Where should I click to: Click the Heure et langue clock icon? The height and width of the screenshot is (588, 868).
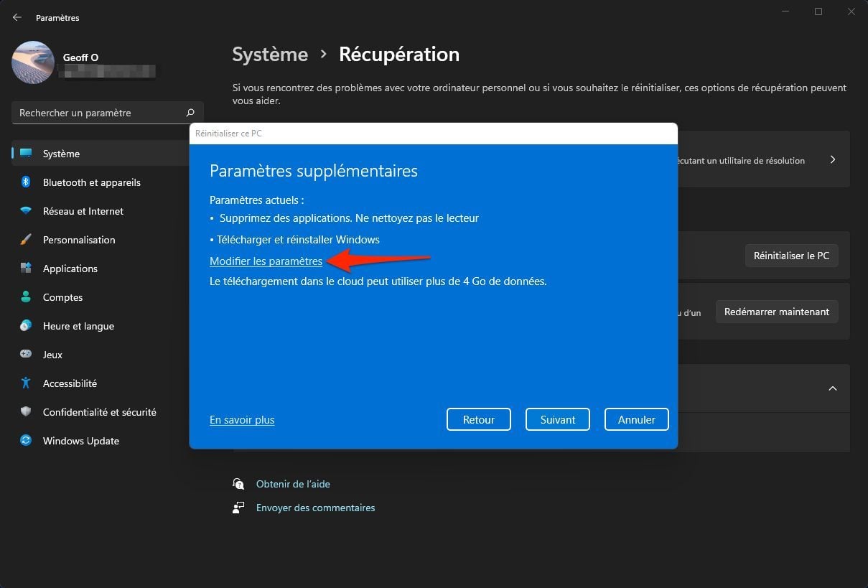pos(26,326)
